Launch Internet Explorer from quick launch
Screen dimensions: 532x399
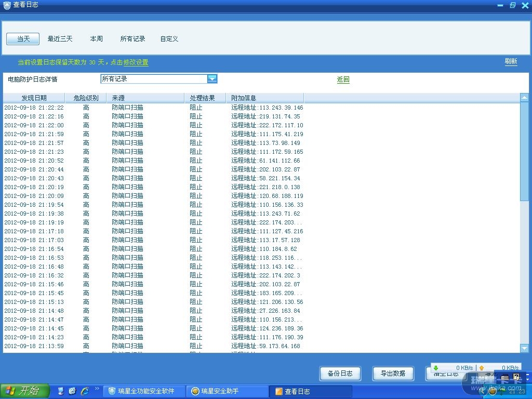(85, 391)
